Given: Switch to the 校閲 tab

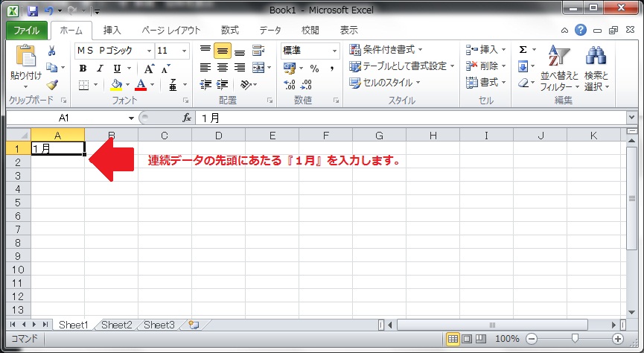Looking at the screenshot, I should 310,31.
